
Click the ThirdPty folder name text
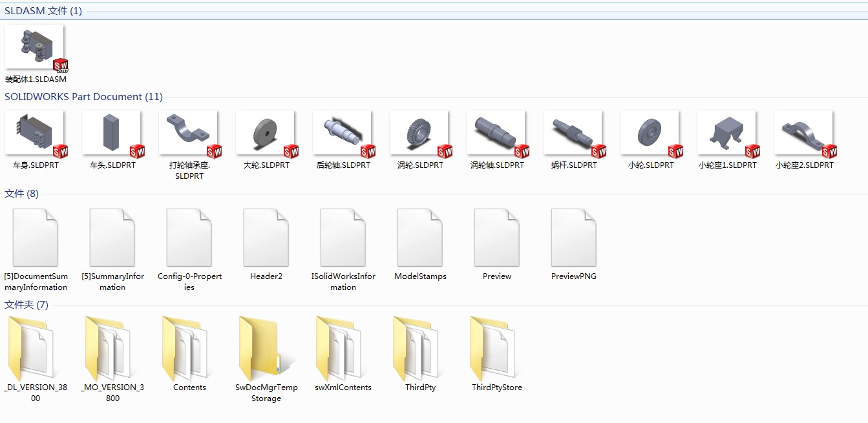click(420, 387)
